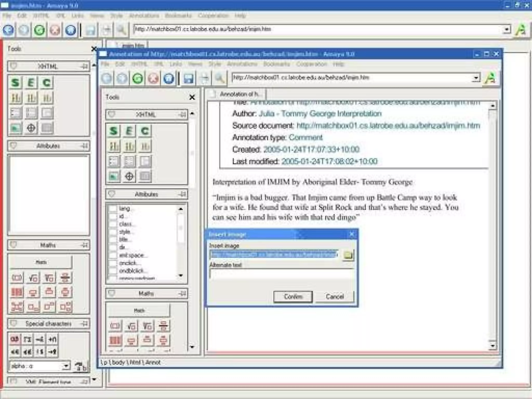The height and width of the screenshot is (399, 532).
Task: Open the annotation window URL dropdown arrow
Action: (x=476, y=78)
